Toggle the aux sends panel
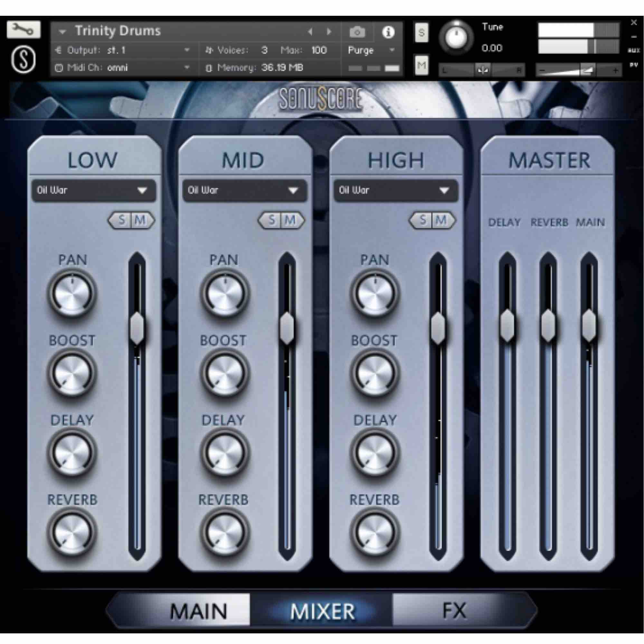The height and width of the screenshot is (644, 644). [633, 51]
